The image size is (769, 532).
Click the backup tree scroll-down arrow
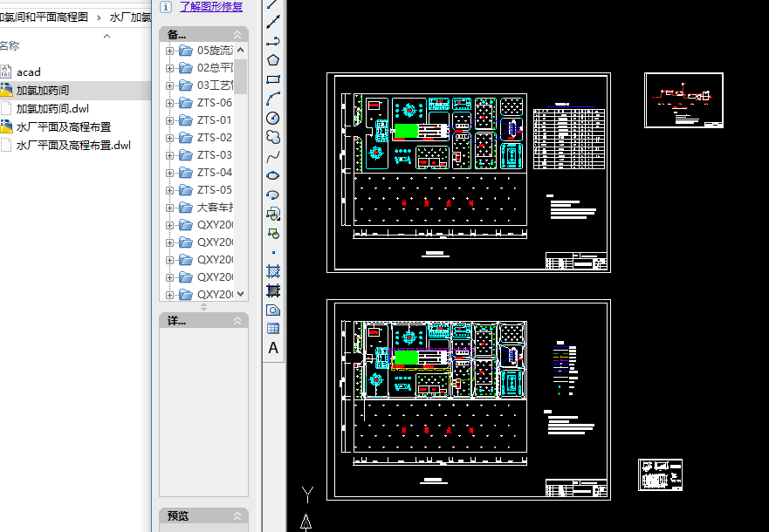tap(240, 294)
